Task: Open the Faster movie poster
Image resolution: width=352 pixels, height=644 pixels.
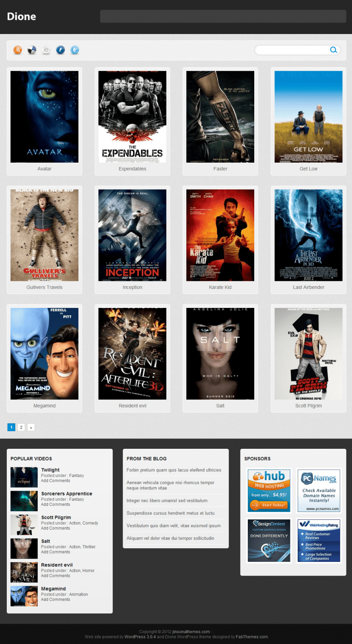Action: [220, 117]
